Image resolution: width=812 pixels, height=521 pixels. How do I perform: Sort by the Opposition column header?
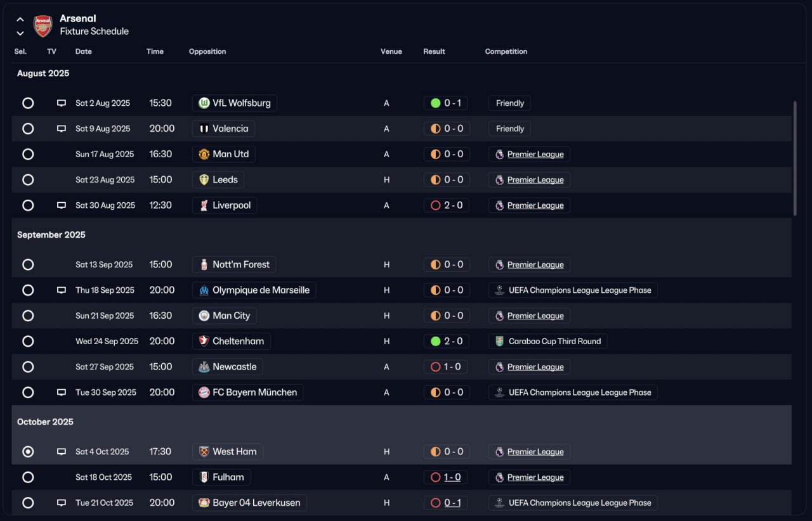click(x=207, y=51)
